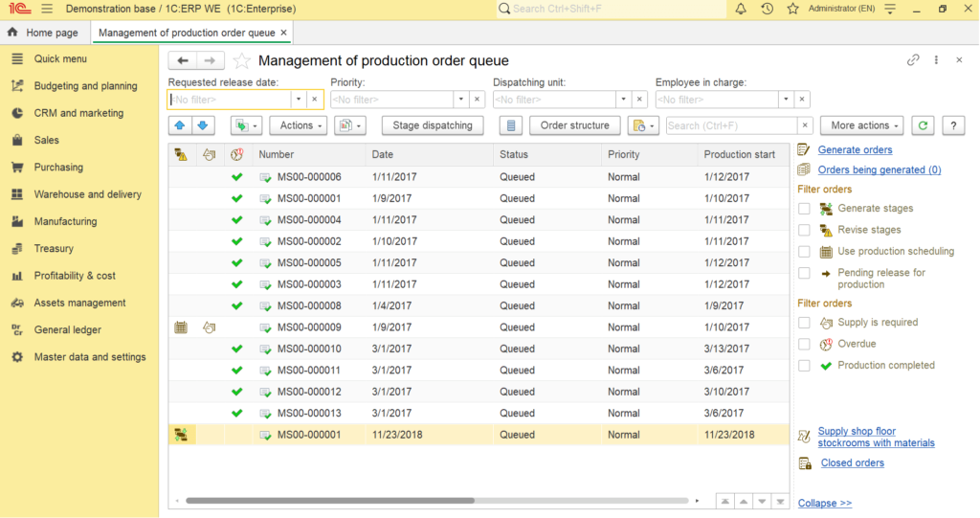Jump to last row of the list
The width and height of the screenshot is (980, 518).
click(x=781, y=502)
